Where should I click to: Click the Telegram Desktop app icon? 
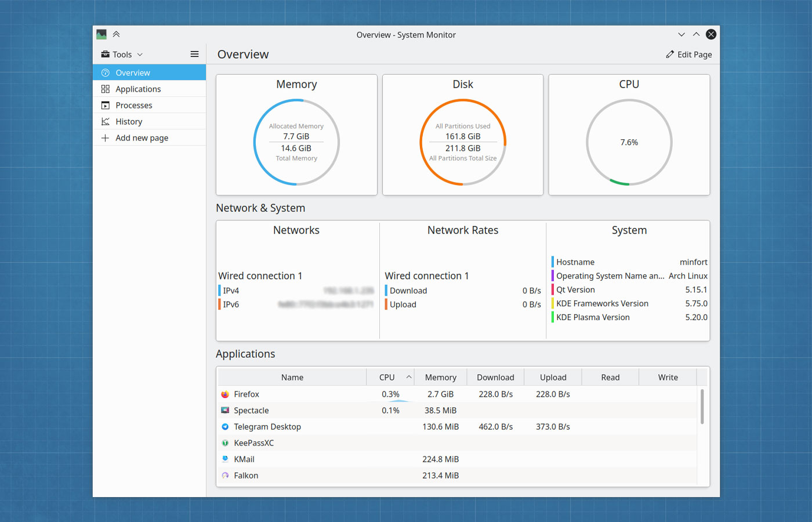click(225, 426)
